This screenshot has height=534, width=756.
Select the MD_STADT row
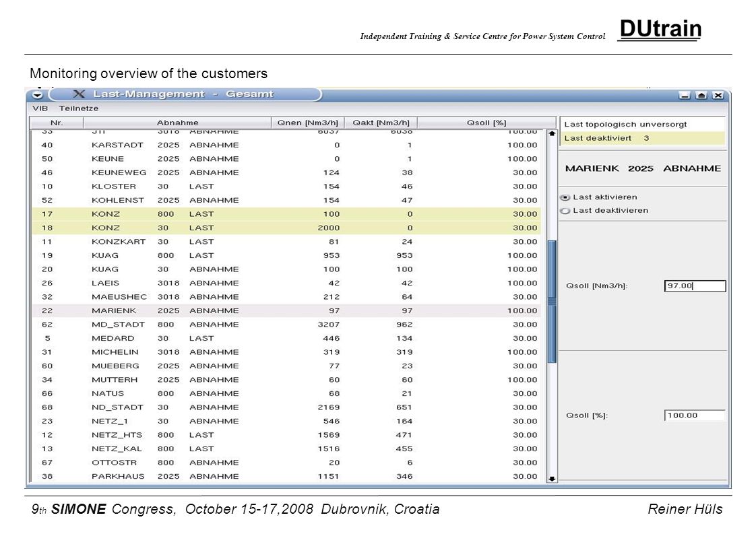(286, 325)
